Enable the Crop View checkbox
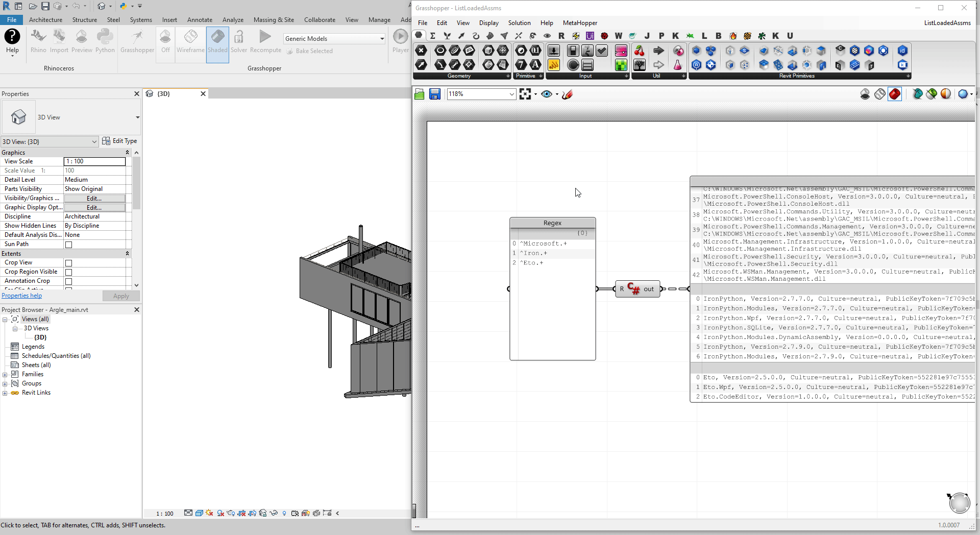The width and height of the screenshot is (980, 535). coord(68,263)
